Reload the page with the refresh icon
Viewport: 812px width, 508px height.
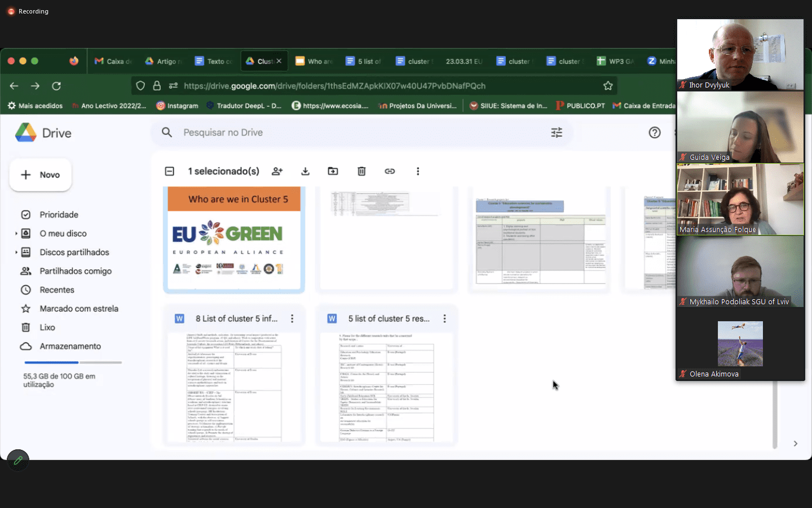[56, 86]
